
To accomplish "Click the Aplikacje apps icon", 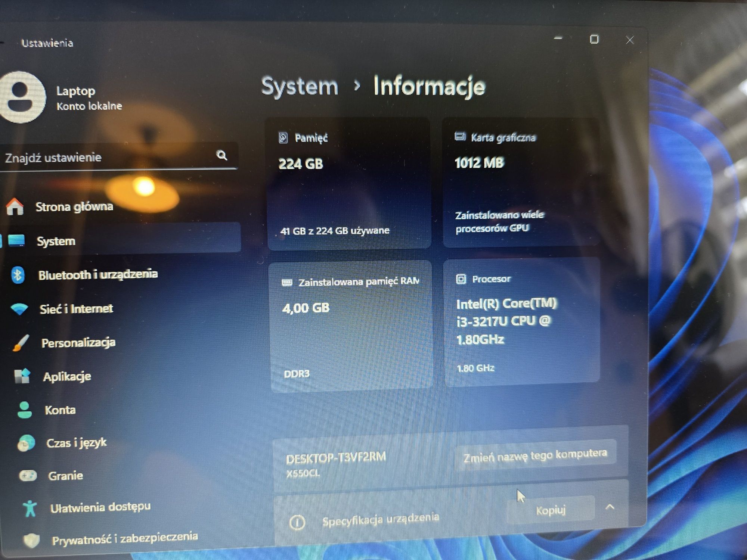I will point(22,376).
